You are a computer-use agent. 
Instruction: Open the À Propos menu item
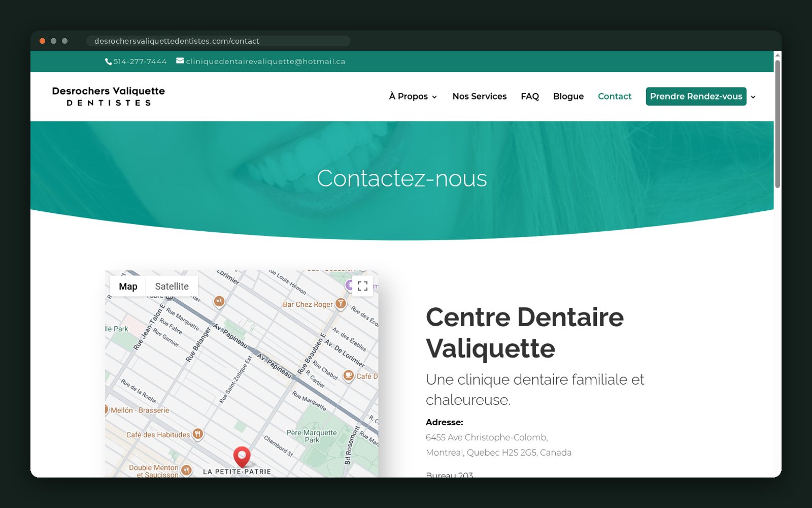click(409, 97)
